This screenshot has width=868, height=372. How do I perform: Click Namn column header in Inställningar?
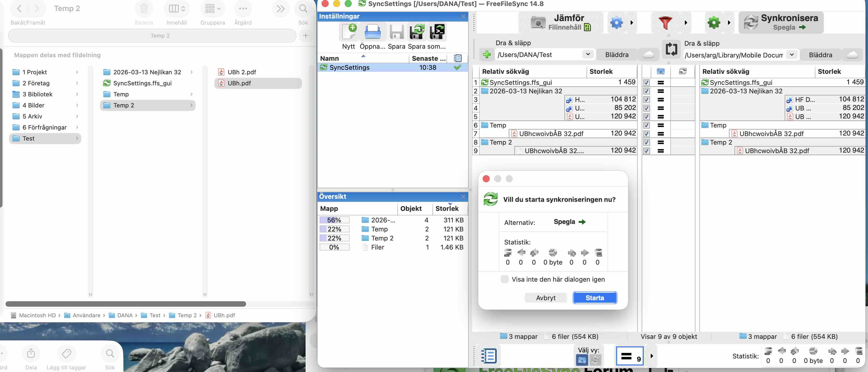(x=363, y=58)
